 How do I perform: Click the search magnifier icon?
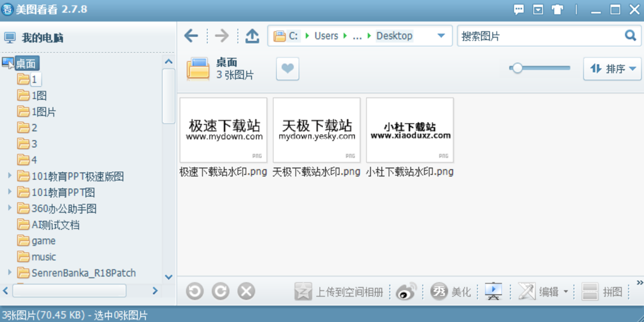pos(630,36)
